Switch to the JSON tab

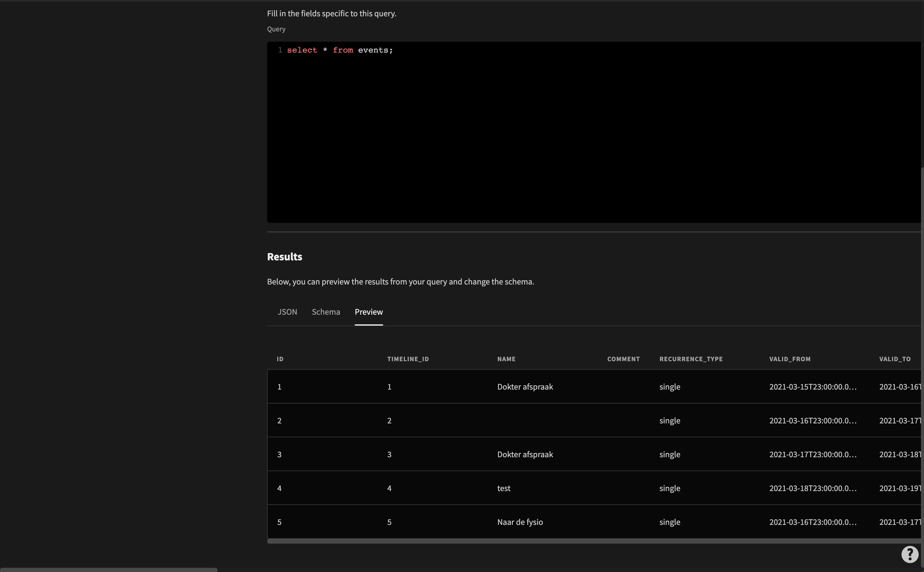[x=287, y=312]
